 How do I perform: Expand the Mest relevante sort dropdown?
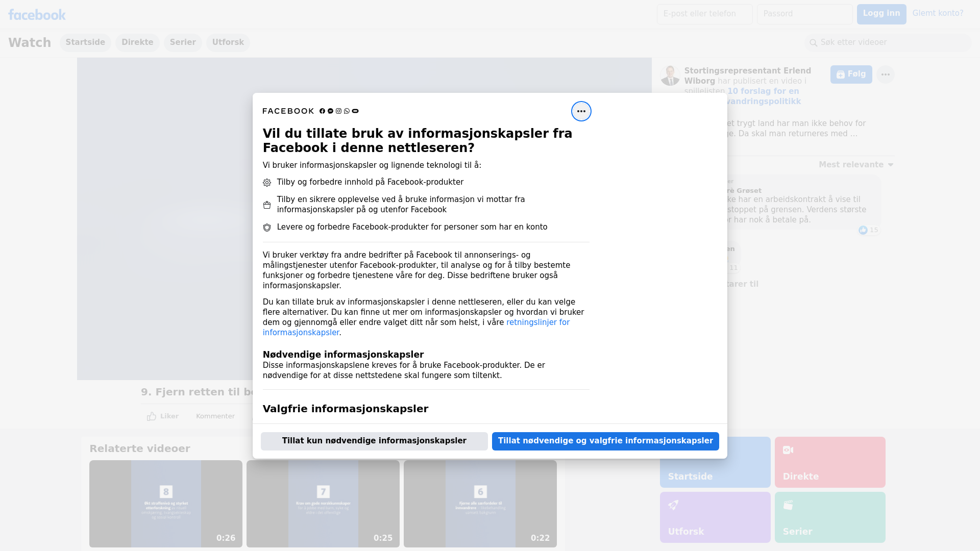856,165
